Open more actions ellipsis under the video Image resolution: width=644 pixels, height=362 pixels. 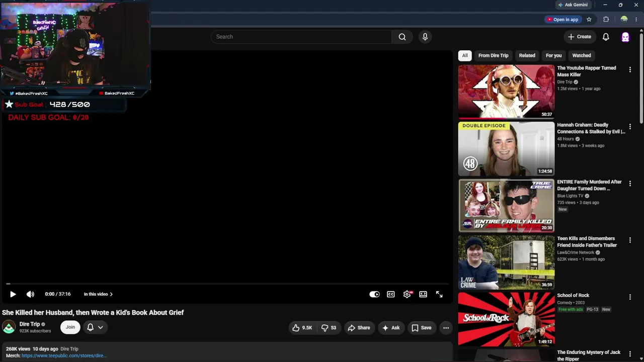click(x=446, y=328)
